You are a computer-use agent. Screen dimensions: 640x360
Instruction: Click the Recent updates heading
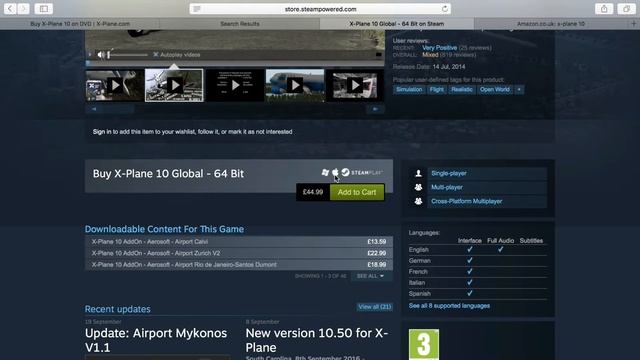[118, 309]
